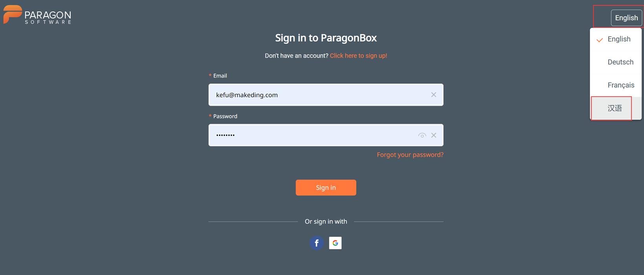
Task: Sign in with Google icon
Action: [335, 243]
